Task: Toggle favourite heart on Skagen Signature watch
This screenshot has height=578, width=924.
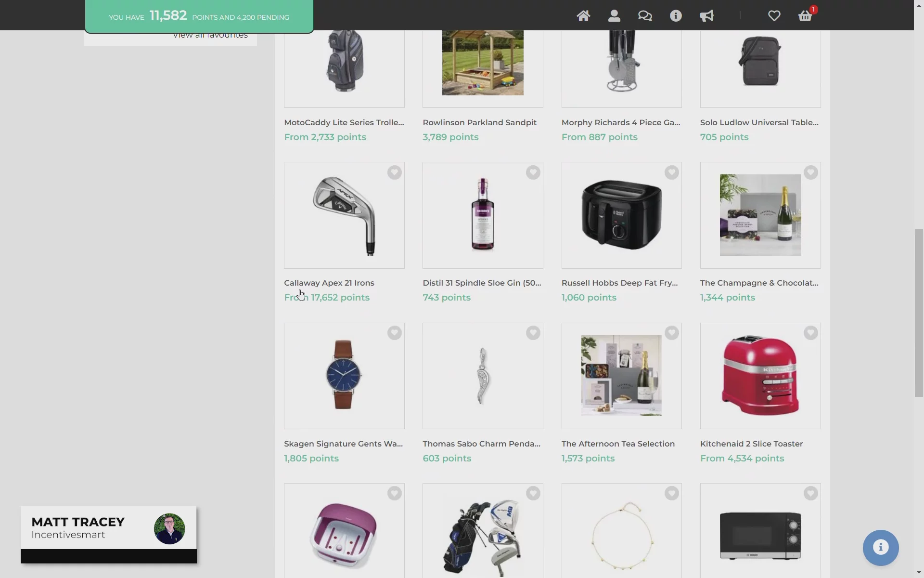Action: [x=394, y=333]
